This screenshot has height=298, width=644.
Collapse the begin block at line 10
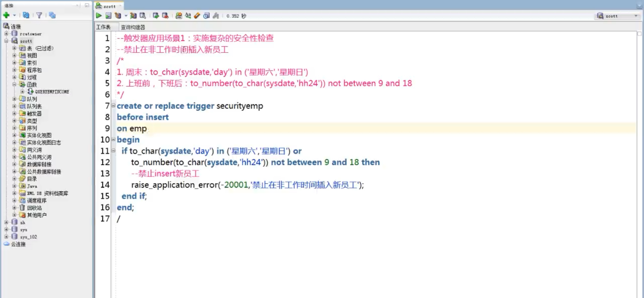113,139
